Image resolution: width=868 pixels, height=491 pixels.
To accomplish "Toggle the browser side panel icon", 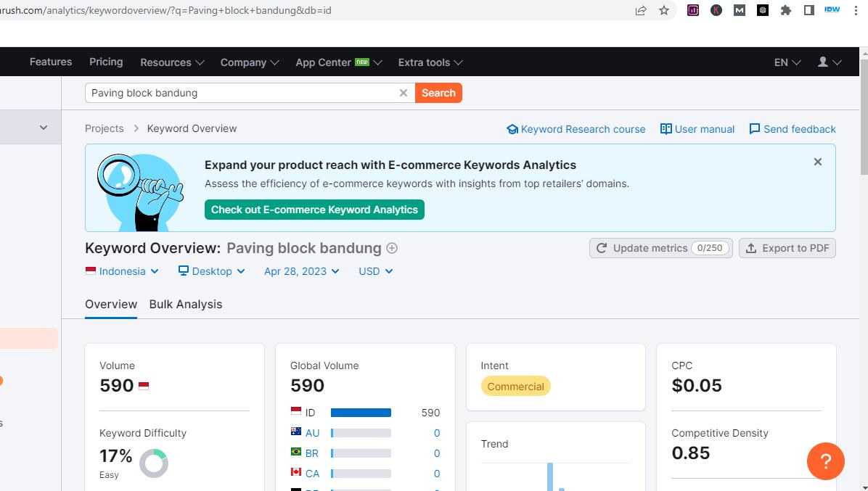I will coord(808,10).
